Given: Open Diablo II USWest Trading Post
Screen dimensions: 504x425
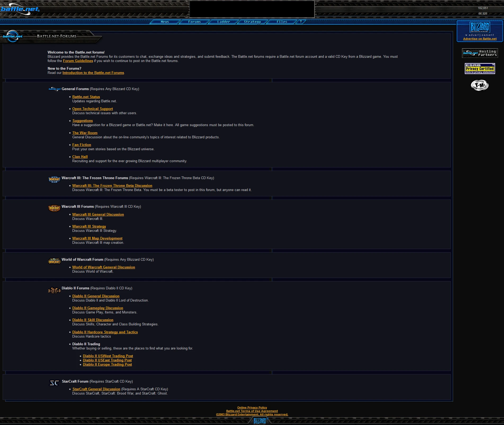Looking at the screenshot, I should 108,356.
